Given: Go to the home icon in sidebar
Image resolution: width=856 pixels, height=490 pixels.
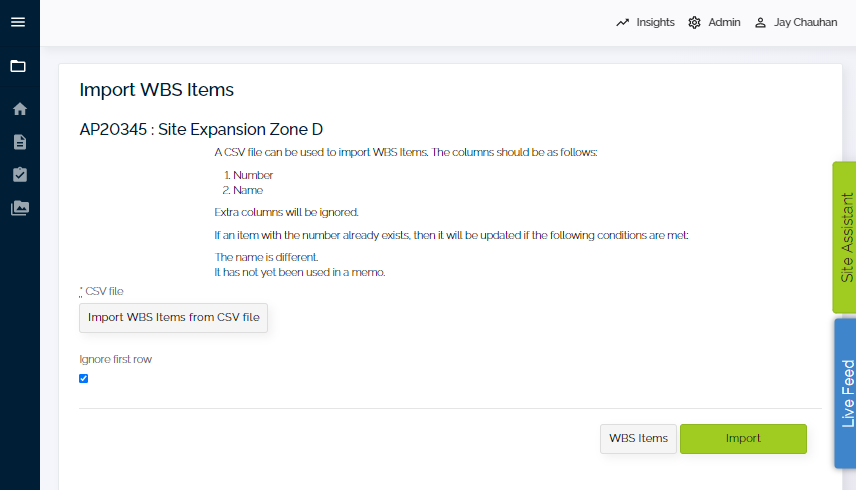Looking at the screenshot, I should point(20,109).
